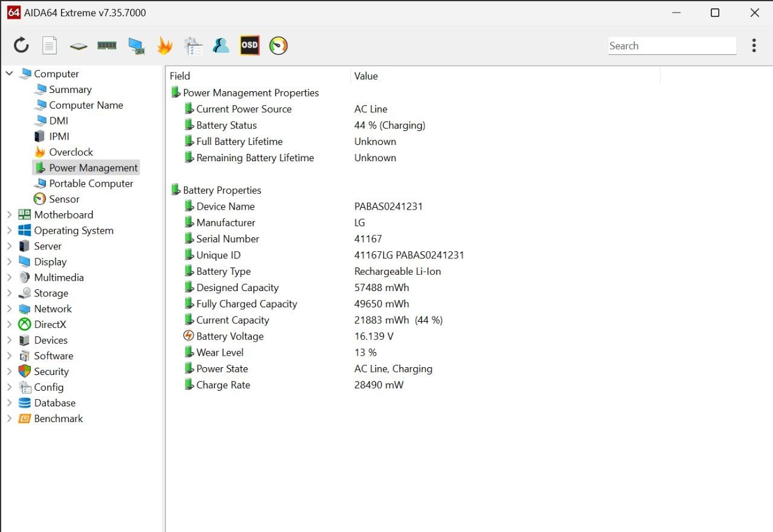The image size is (773, 532).
Task: Select Summary in the tree
Action: tap(70, 89)
